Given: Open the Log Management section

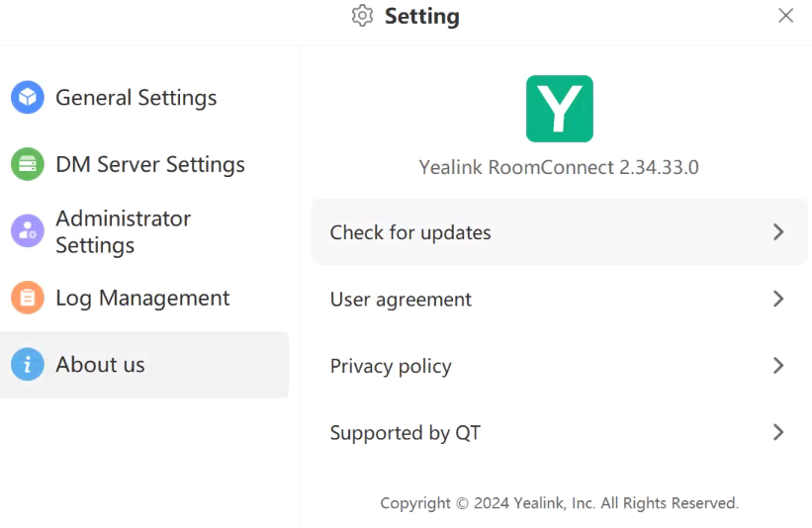Looking at the screenshot, I should [144, 298].
